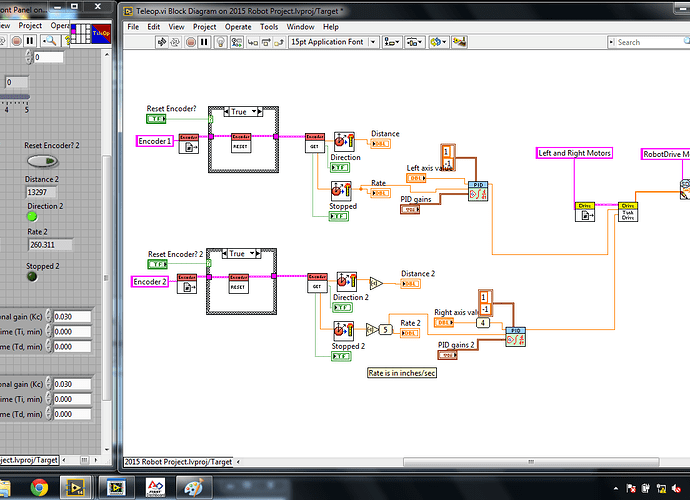Click the Rate DBL indicator terminal
The width and height of the screenshot is (690, 500).
pyautogui.click(x=380, y=193)
